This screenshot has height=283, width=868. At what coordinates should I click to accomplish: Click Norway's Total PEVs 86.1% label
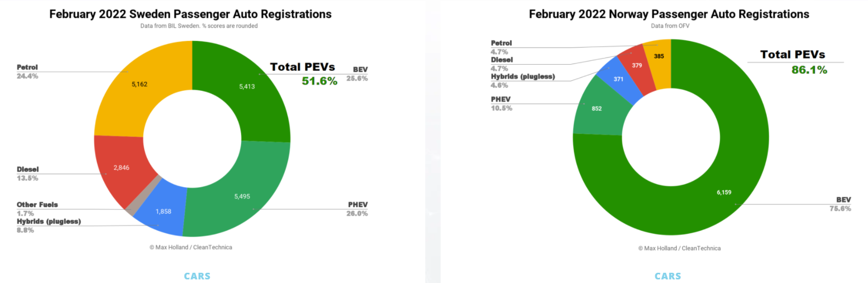(793, 62)
